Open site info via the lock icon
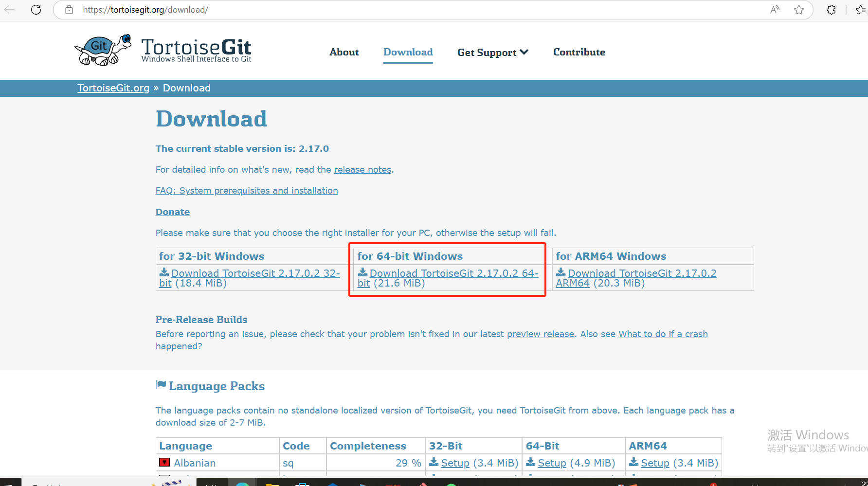This screenshot has height=486, width=868. tap(69, 10)
